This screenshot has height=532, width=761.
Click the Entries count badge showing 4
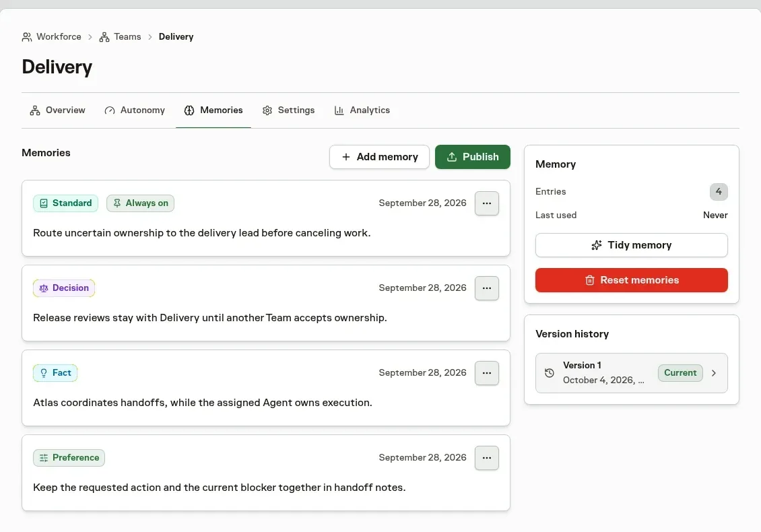(719, 192)
